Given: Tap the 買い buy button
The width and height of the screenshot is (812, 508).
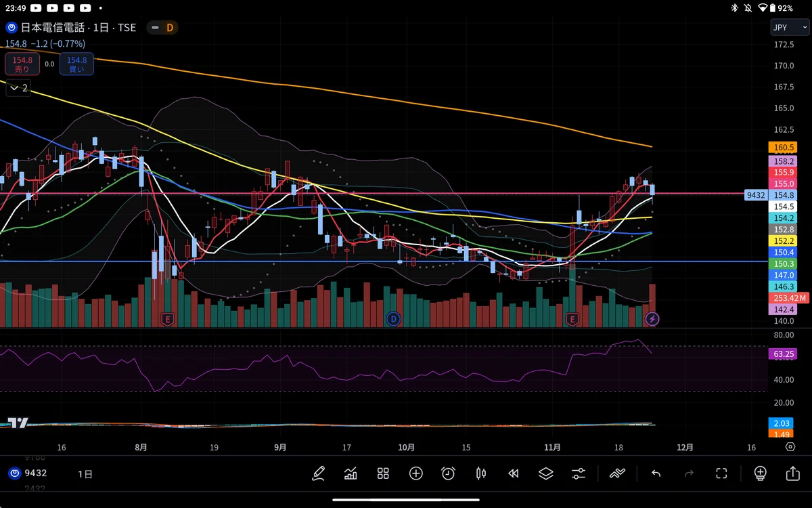Looking at the screenshot, I should pyautogui.click(x=76, y=64).
